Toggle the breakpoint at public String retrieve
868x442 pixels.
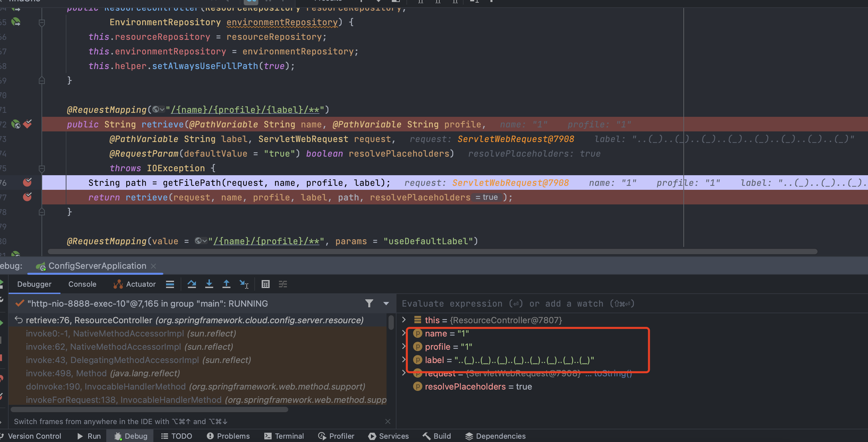tap(28, 124)
